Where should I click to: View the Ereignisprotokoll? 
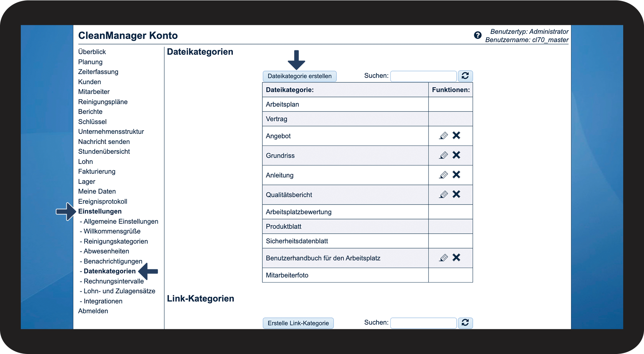(103, 202)
